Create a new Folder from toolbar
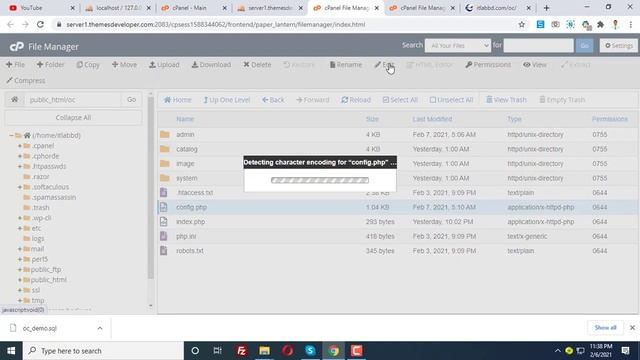This screenshot has width=640, height=360. [51, 64]
